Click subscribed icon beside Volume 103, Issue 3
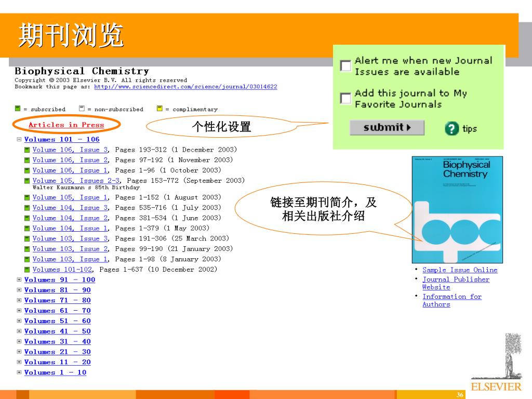The width and height of the screenshot is (532, 399). click(x=27, y=239)
